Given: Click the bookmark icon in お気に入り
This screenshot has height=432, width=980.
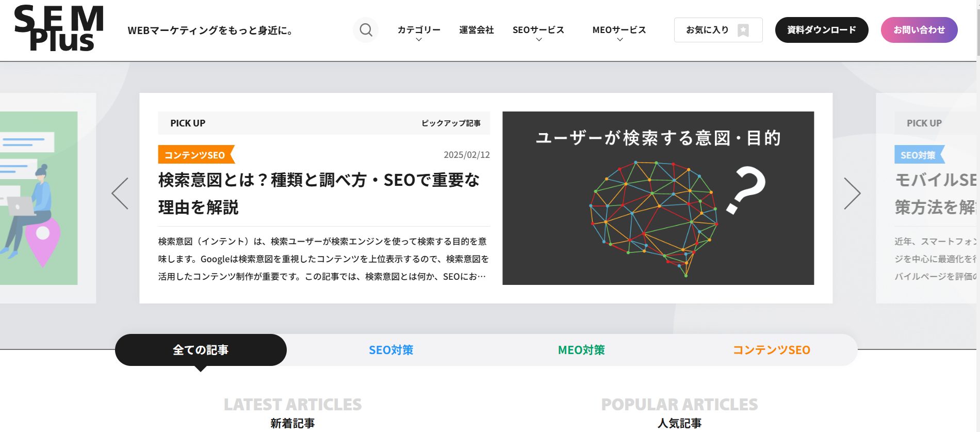Looking at the screenshot, I should (743, 30).
